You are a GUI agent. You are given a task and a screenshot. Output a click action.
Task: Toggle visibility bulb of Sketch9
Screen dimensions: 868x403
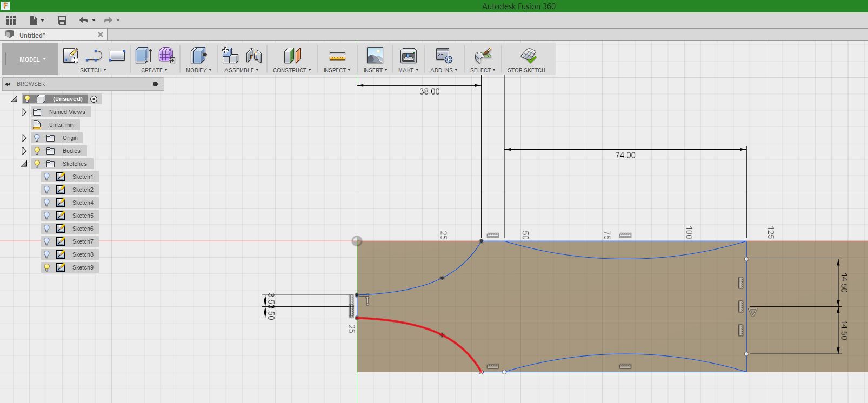[x=47, y=267]
